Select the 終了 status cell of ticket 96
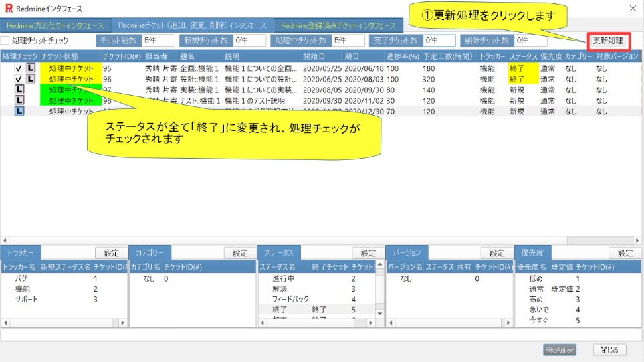 coord(523,79)
